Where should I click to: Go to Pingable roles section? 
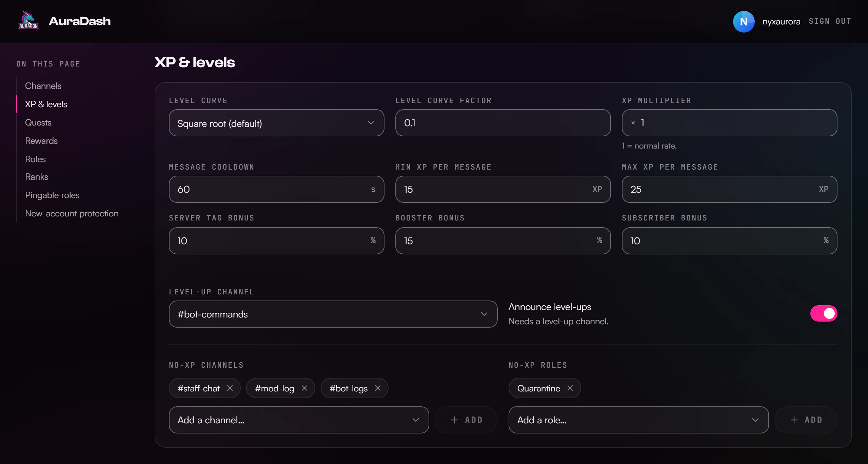52,195
